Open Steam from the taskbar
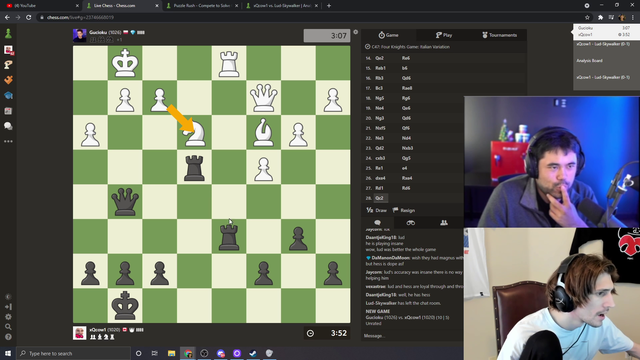640x360 pixels. click(x=253, y=353)
